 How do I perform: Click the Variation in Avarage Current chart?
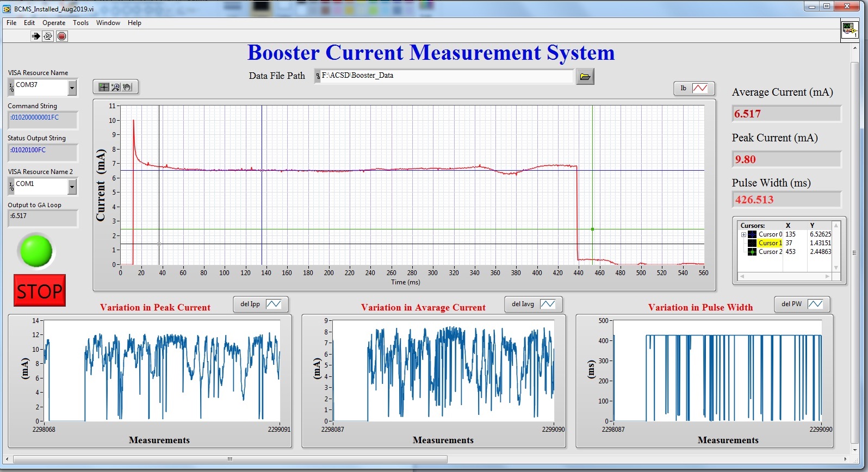coord(443,371)
